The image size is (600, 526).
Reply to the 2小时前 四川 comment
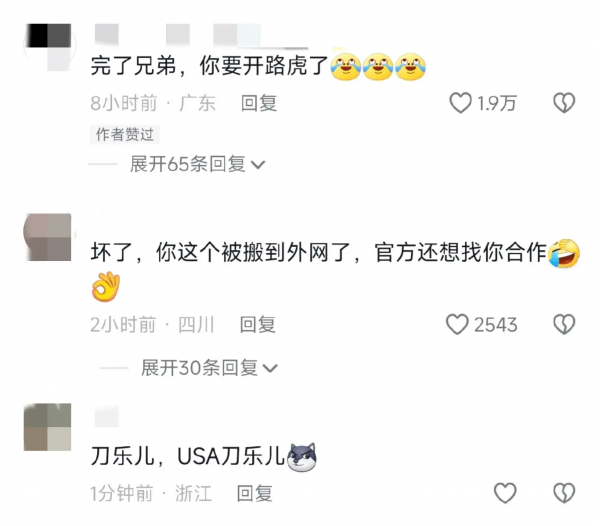click(258, 325)
